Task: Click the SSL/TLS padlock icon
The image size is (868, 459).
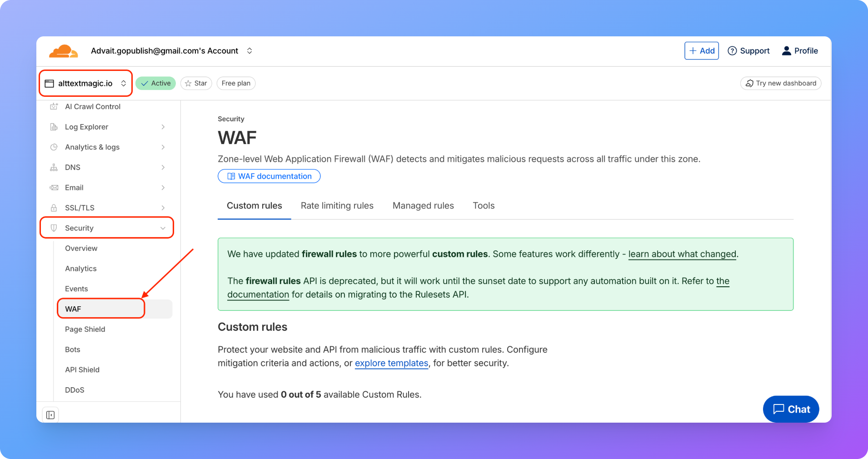Action: click(54, 208)
